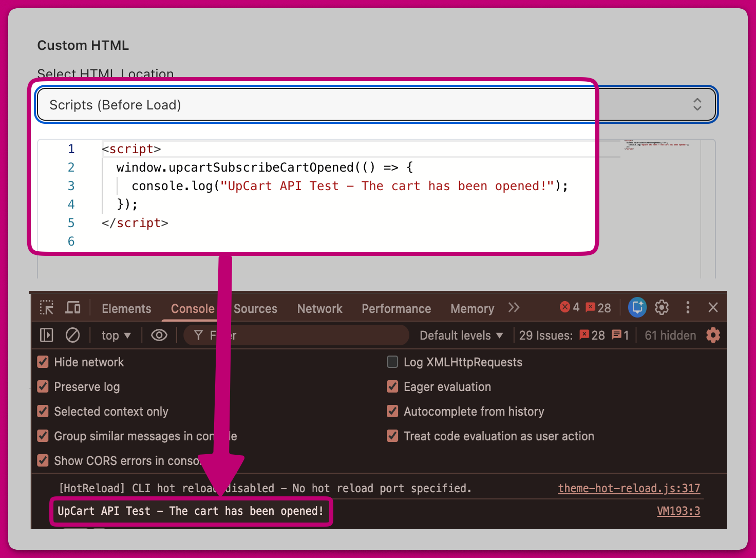This screenshot has height=558, width=756.
Task: Toggle Autocomplete from history checkbox
Action: [392, 411]
